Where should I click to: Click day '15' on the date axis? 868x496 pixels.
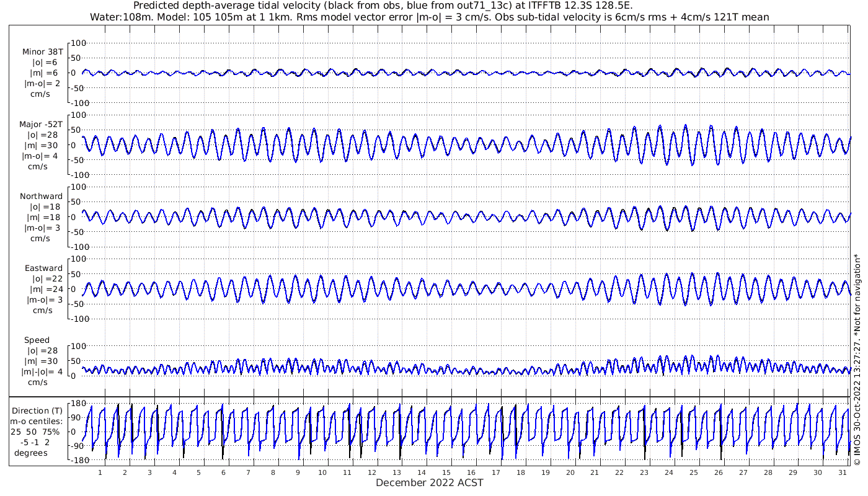point(446,472)
